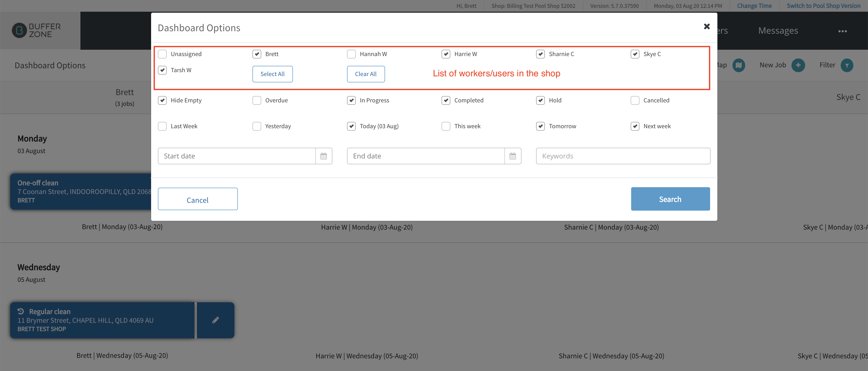Click the Select All button

pos(273,74)
